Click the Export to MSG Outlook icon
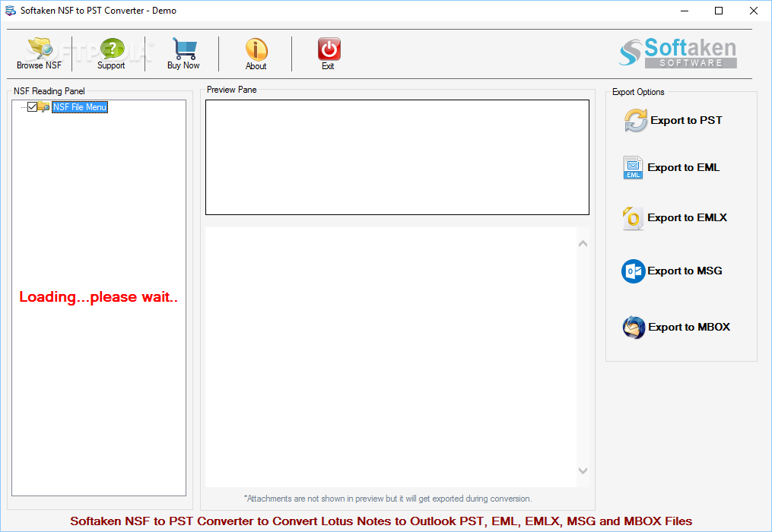 633,271
